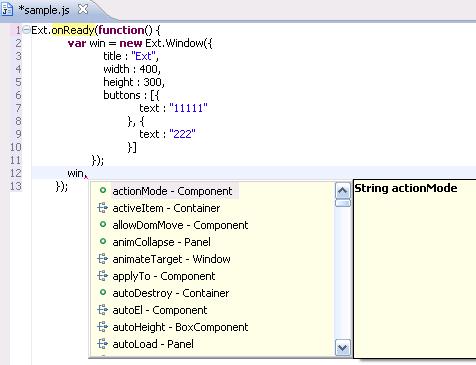476x365 pixels.
Task: Click the scroll down arrow of suggestion list
Action: (x=342, y=348)
